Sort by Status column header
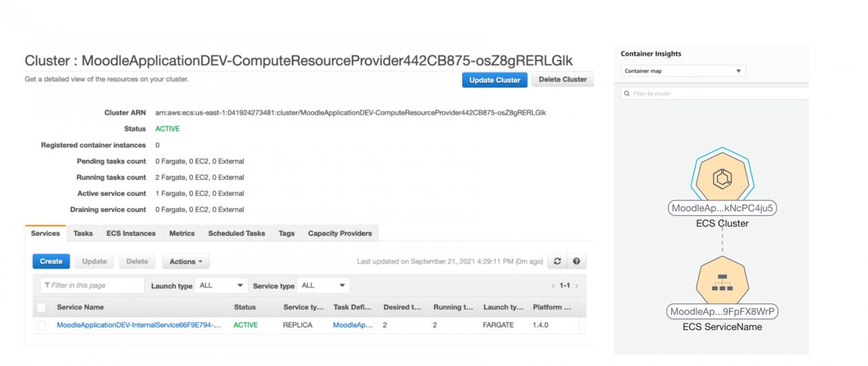 [245, 307]
